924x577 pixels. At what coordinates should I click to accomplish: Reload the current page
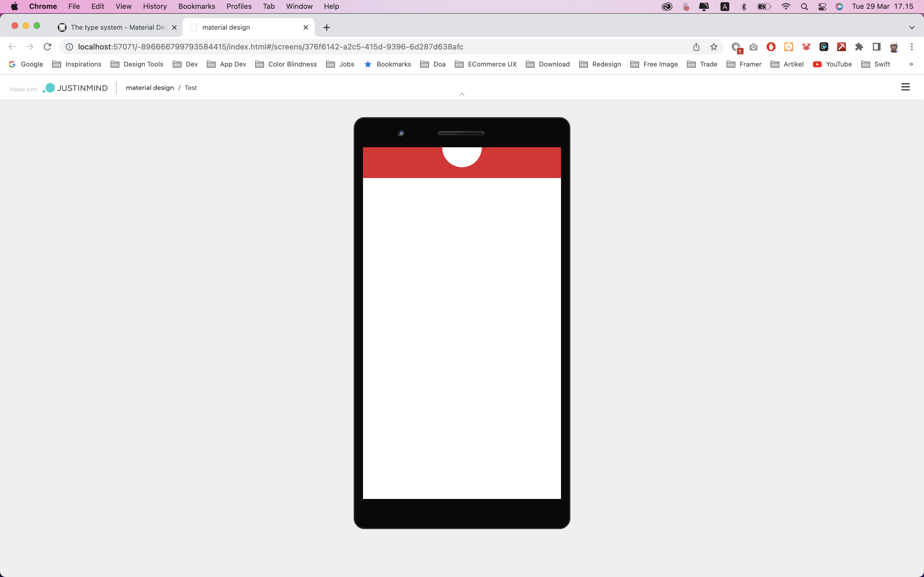click(x=47, y=46)
